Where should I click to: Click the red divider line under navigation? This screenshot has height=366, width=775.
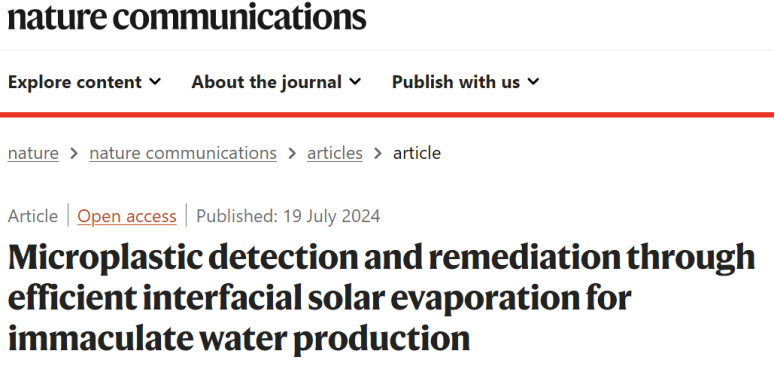click(388, 115)
